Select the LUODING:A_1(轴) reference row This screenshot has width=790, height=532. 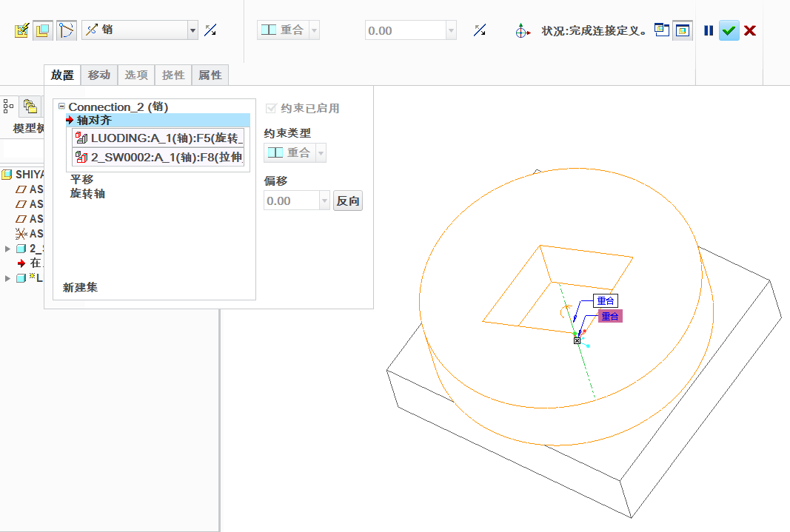(158, 138)
